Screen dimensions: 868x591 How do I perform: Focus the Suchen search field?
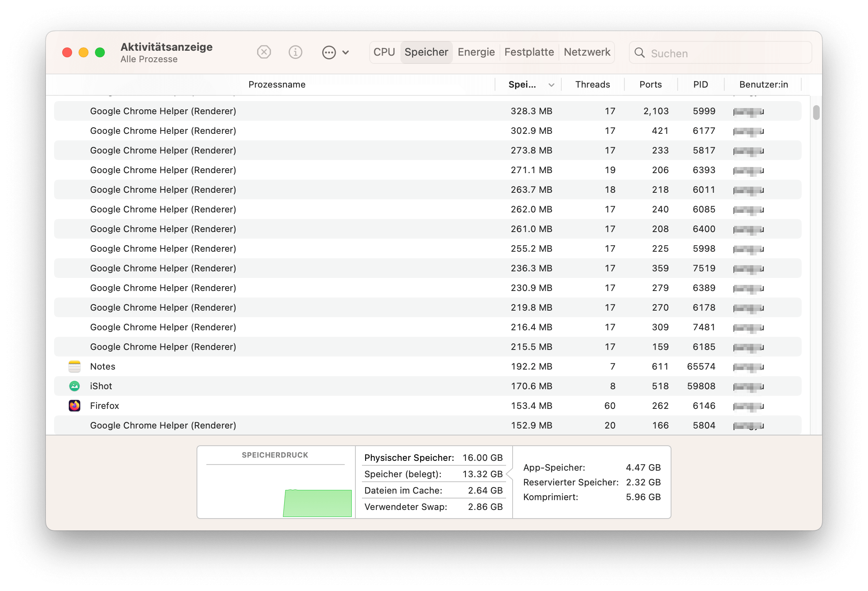pos(720,53)
